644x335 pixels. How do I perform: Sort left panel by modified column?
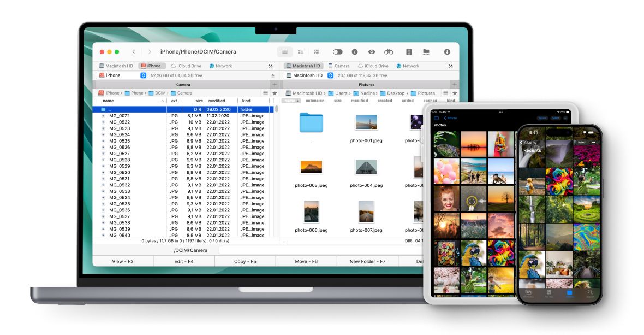point(222,101)
